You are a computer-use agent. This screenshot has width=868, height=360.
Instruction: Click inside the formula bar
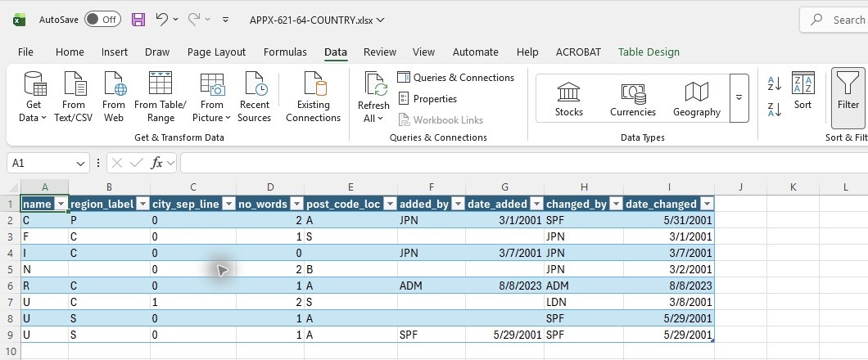point(524,163)
